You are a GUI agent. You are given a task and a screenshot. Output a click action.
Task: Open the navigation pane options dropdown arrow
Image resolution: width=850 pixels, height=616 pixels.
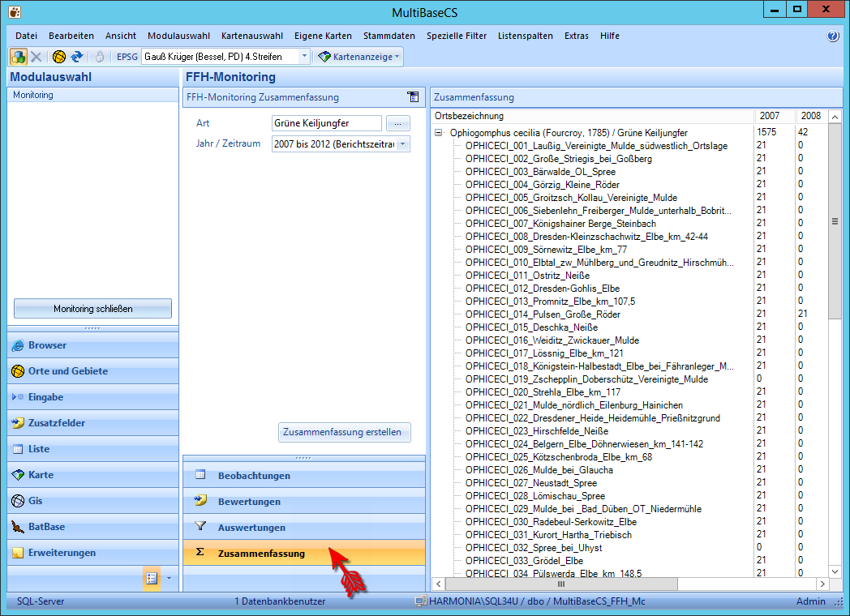[x=170, y=578]
